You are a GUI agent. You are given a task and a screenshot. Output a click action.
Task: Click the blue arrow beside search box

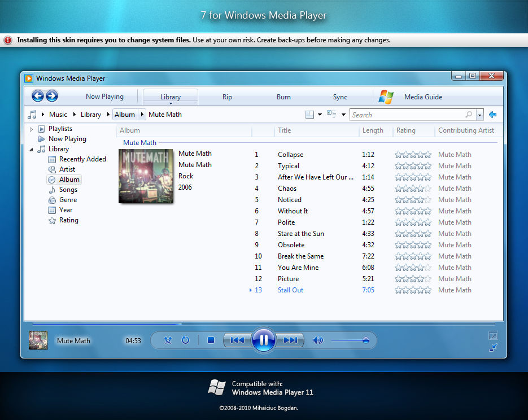[492, 115]
